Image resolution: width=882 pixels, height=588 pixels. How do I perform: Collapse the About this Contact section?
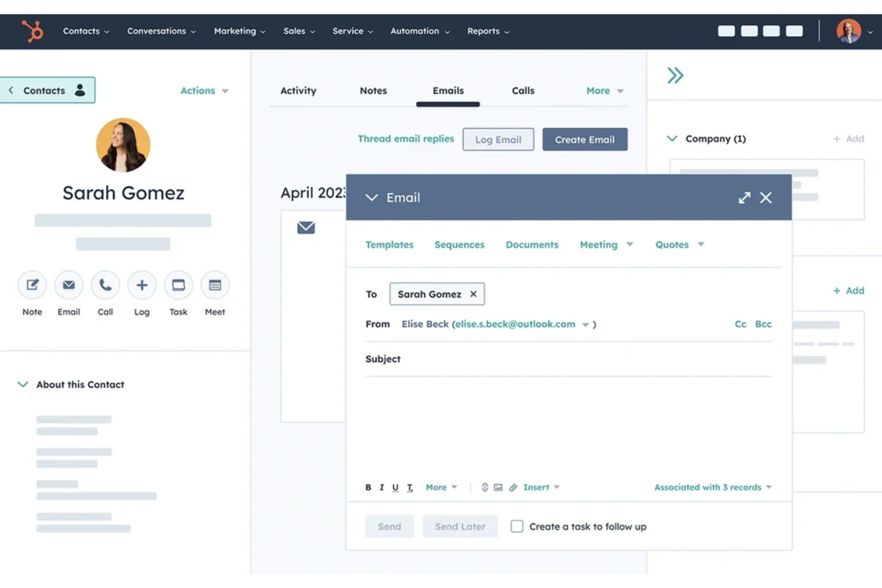coord(23,384)
